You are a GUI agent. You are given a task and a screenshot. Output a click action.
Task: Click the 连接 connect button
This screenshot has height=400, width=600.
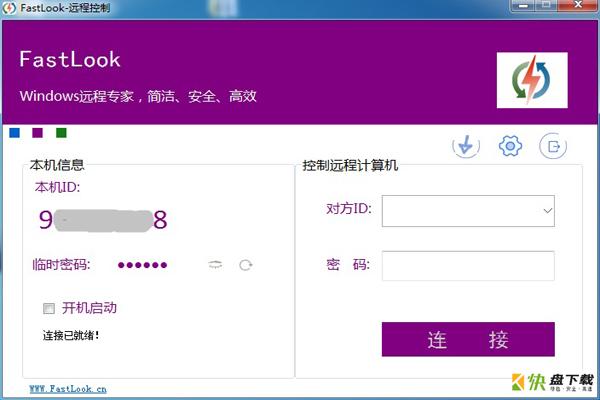point(468,340)
